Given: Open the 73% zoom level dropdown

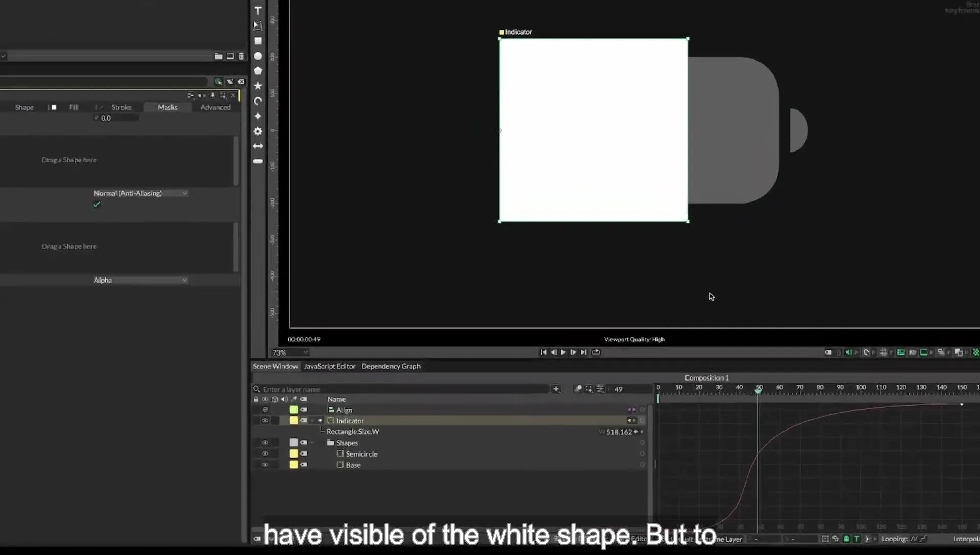Looking at the screenshot, I should click(x=289, y=352).
